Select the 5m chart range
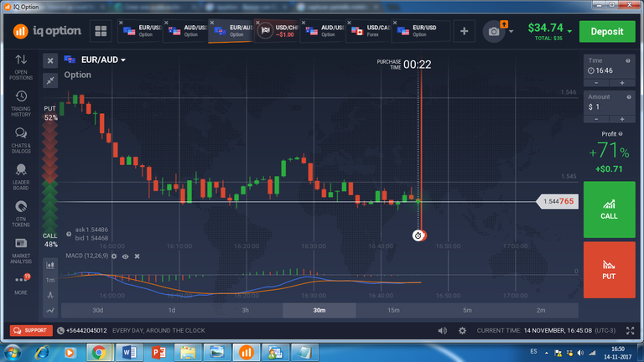Screen dimensions: 644x362 [467, 310]
